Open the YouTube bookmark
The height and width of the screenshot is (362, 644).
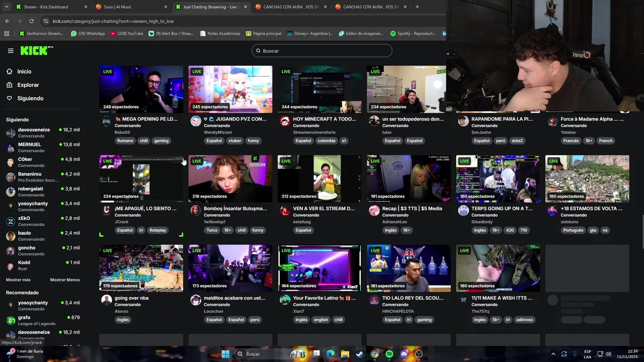pos(126,34)
